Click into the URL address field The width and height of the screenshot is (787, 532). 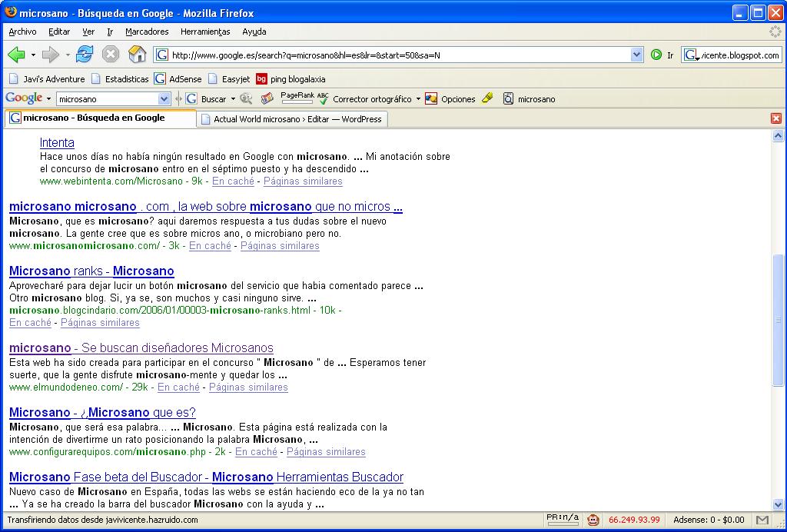[400, 55]
